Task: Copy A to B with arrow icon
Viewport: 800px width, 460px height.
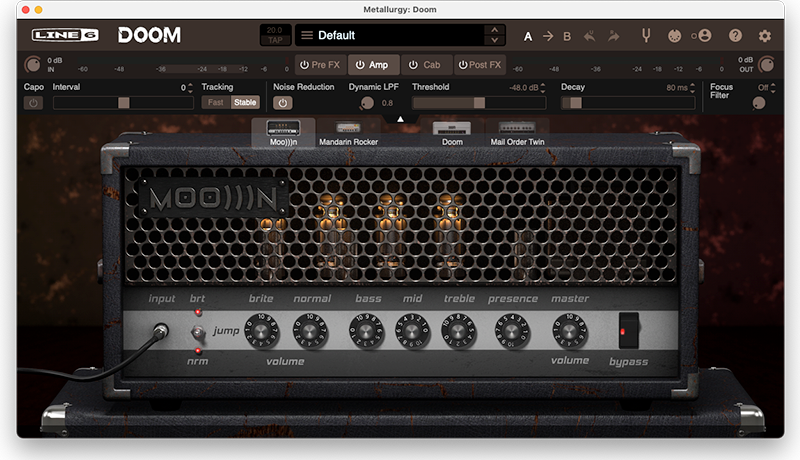Action: point(547,36)
